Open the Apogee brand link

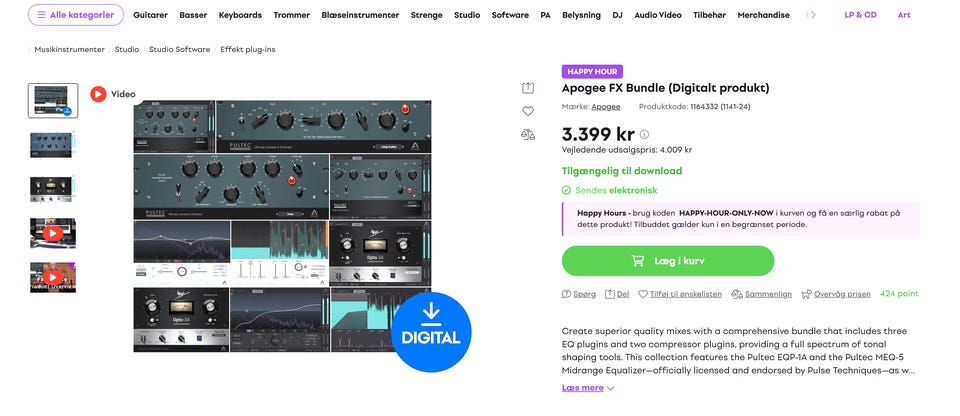point(606,107)
